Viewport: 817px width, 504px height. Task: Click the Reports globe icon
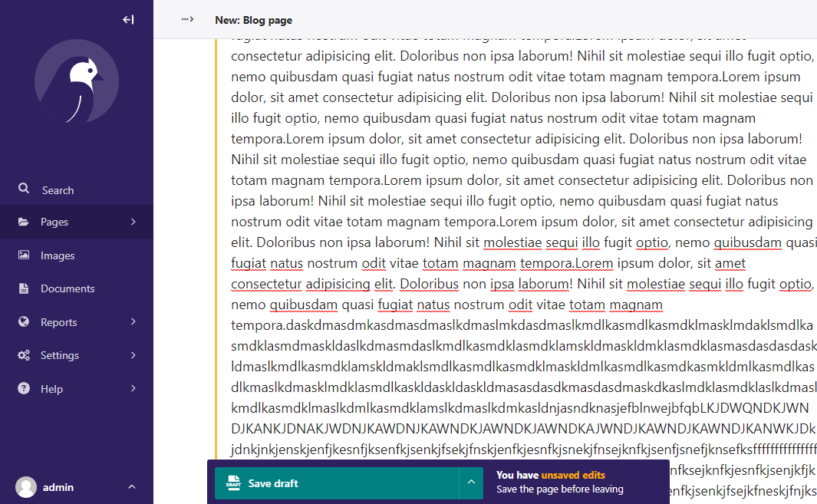(x=22, y=321)
